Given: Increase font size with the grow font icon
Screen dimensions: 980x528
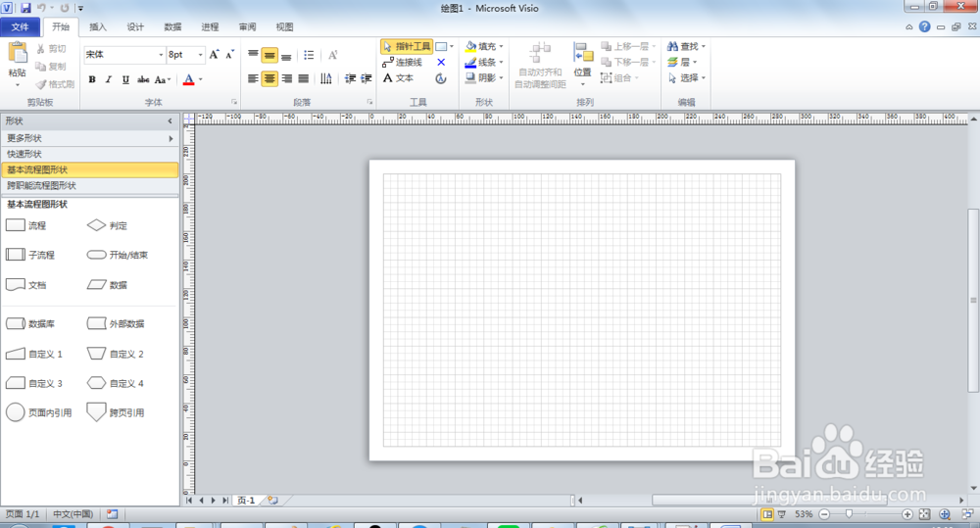Looking at the screenshot, I should (x=215, y=55).
